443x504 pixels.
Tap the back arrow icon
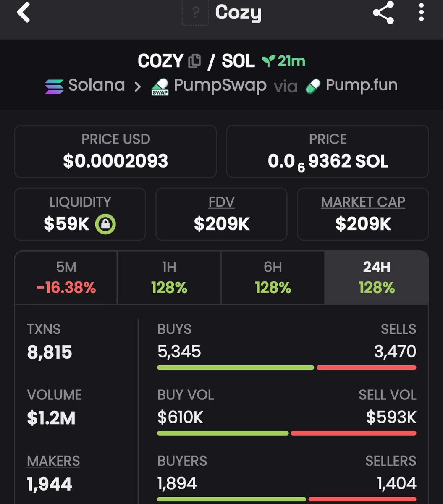24,13
